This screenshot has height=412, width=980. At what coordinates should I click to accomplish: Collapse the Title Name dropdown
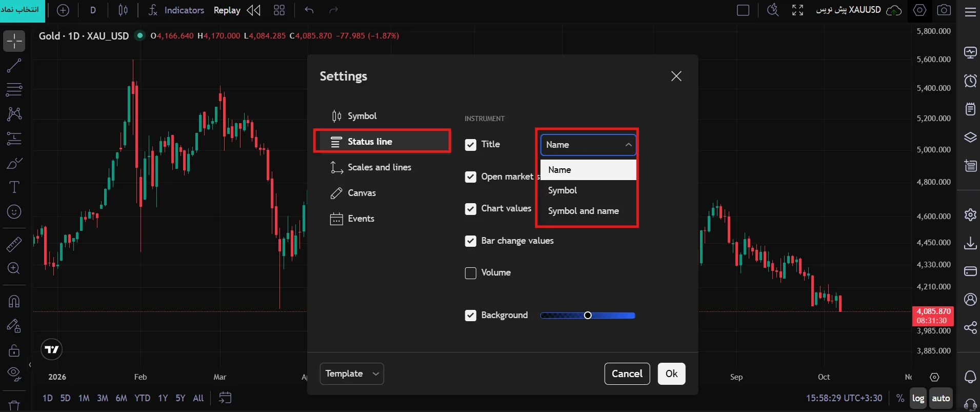point(588,145)
